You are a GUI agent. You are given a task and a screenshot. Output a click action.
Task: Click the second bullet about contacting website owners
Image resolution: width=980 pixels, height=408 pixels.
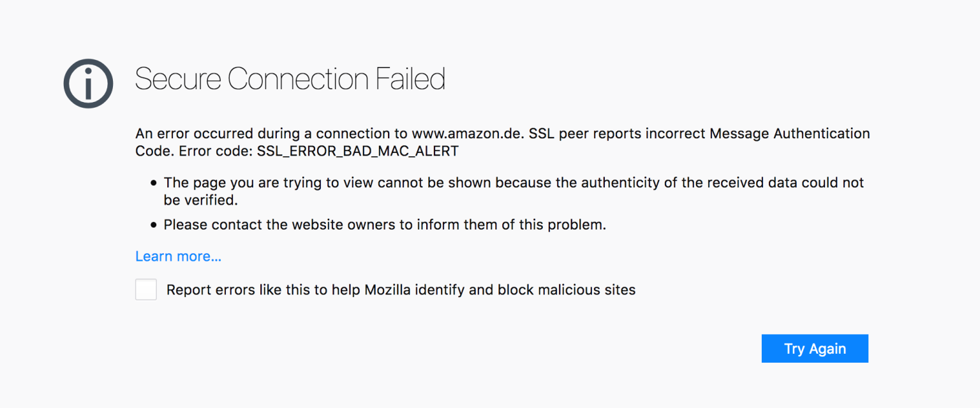tap(385, 224)
